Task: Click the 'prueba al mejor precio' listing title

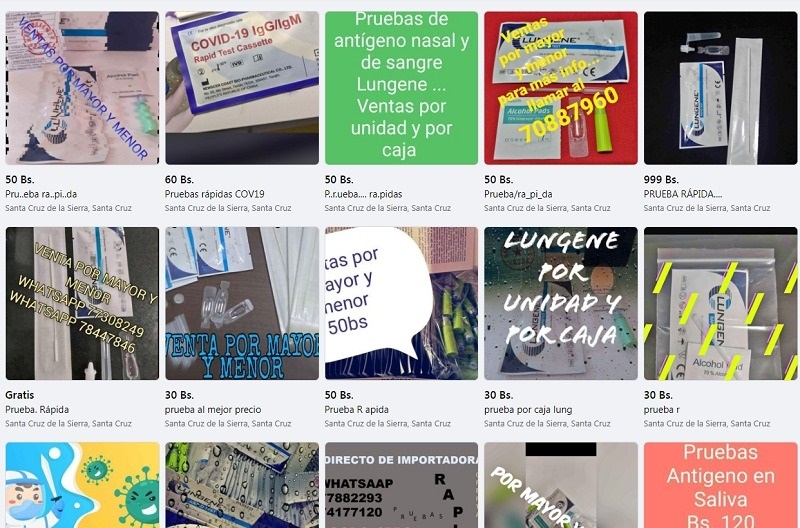Action: (213, 409)
